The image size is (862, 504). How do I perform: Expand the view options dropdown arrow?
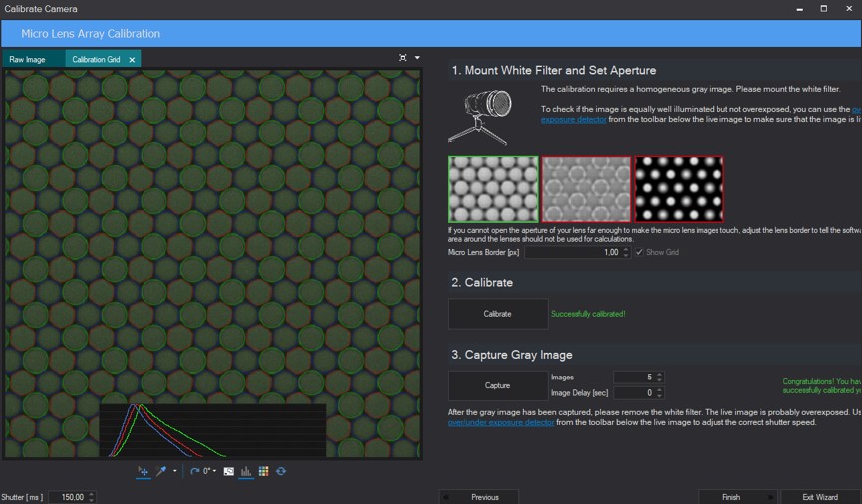coord(417,58)
